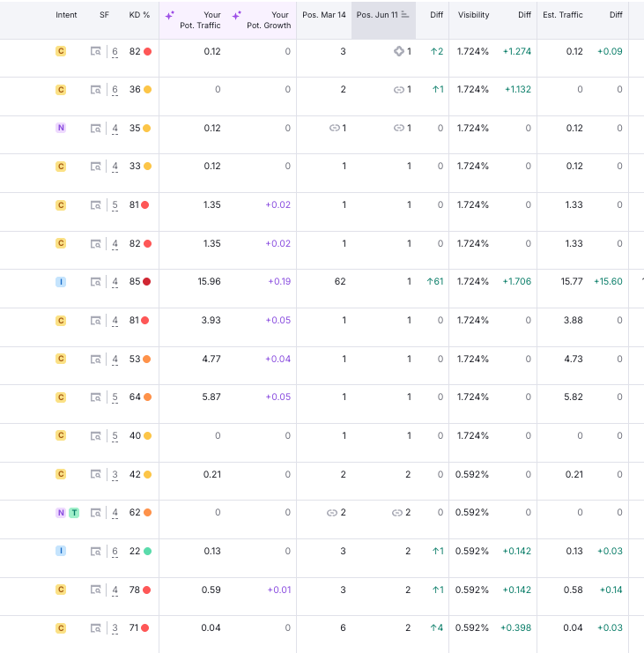Click the estimated traffic value 15.77
Image resolution: width=644 pixels, height=653 pixels.
tap(572, 282)
